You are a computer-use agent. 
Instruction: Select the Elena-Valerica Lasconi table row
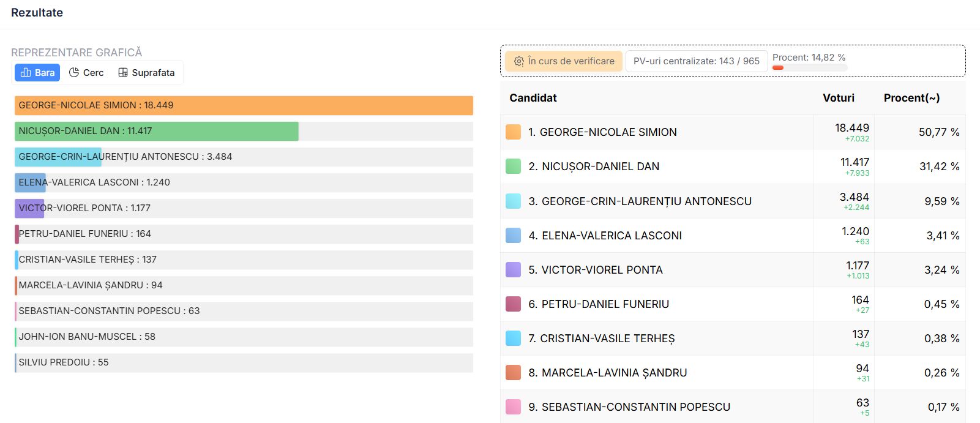click(x=733, y=236)
